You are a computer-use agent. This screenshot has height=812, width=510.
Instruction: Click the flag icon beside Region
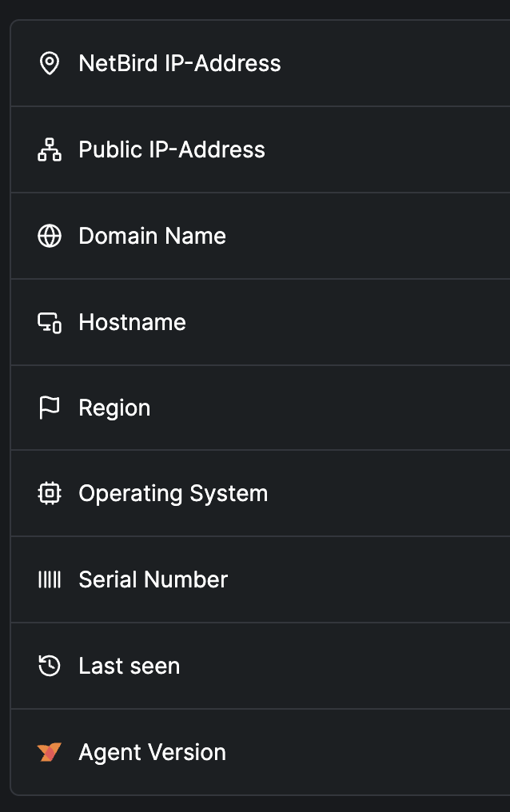(x=50, y=408)
